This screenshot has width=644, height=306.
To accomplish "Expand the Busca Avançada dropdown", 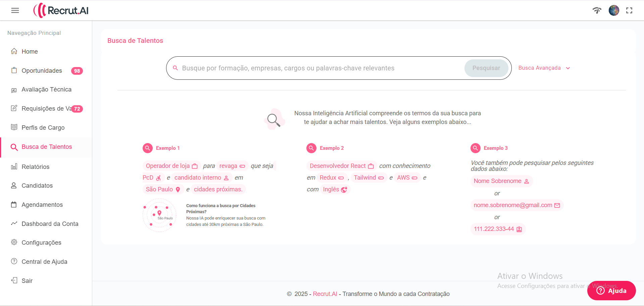I will (x=544, y=68).
